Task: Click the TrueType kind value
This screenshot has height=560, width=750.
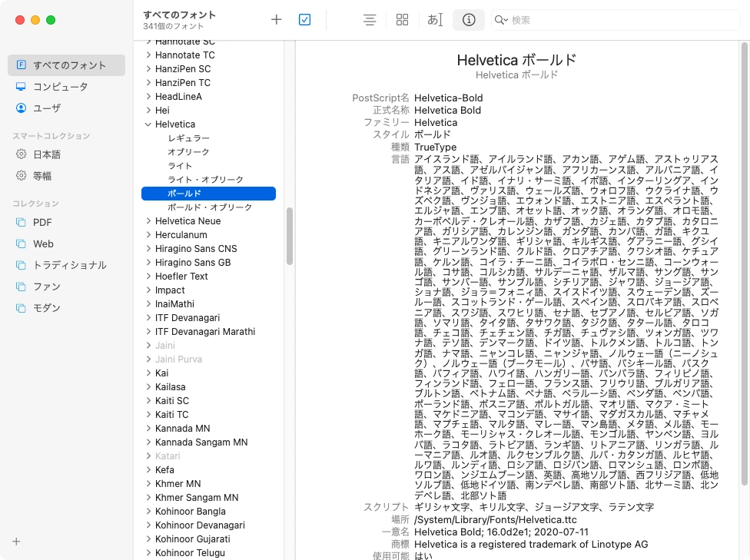Action: [x=435, y=147]
